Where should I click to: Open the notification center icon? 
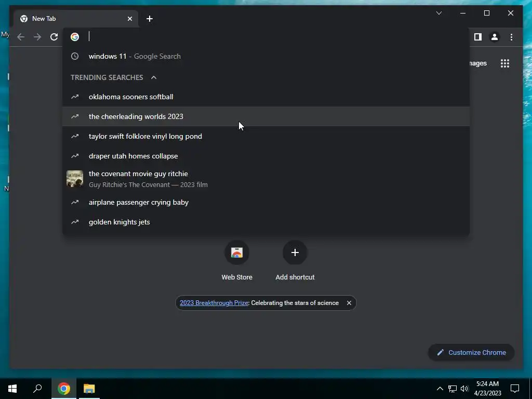point(515,389)
